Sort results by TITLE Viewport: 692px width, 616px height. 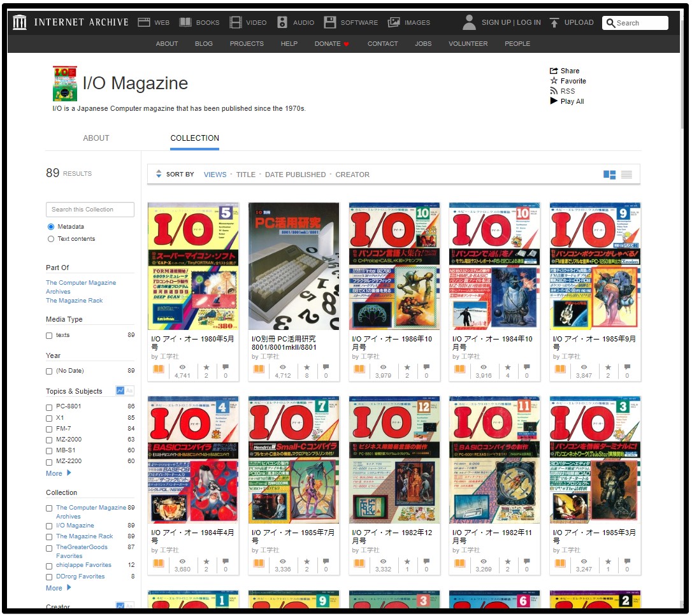(246, 175)
